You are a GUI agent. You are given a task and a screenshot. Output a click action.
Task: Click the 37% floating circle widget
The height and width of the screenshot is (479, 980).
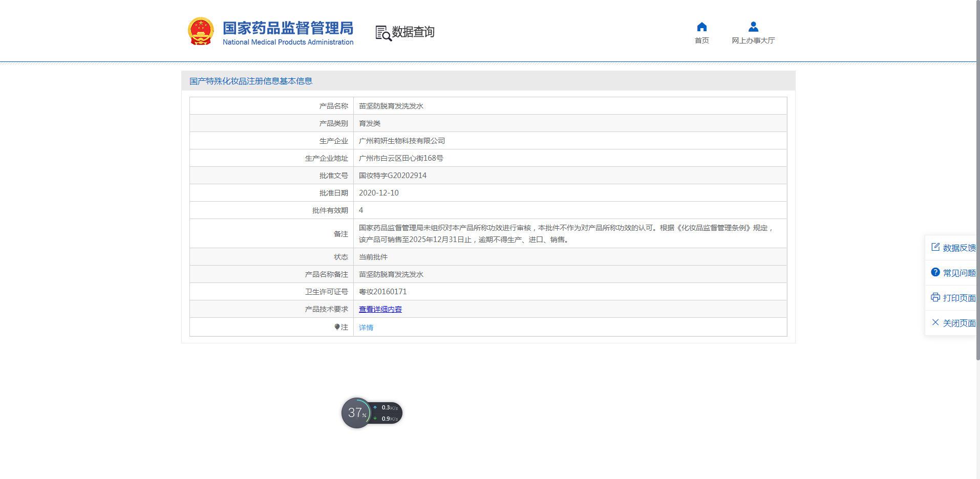(356, 413)
